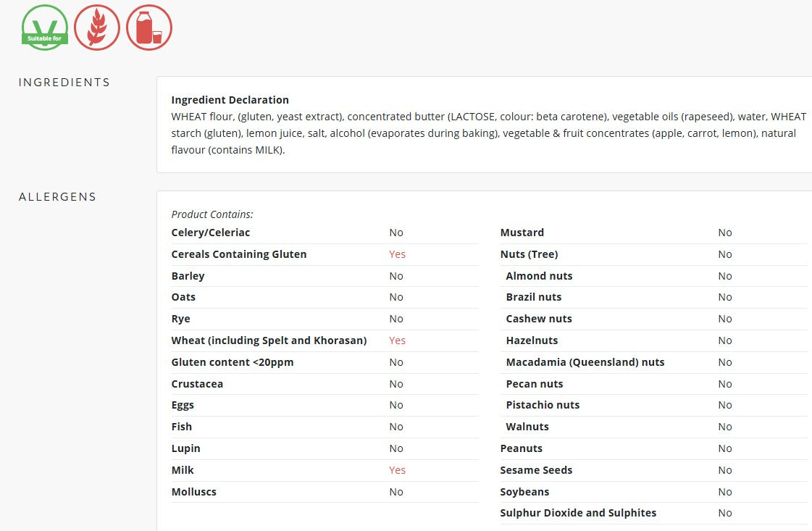The height and width of the screenshot is (531, 812).
Task: Click the red milk bottle allergen icon
Action: (x=149, y=28)
